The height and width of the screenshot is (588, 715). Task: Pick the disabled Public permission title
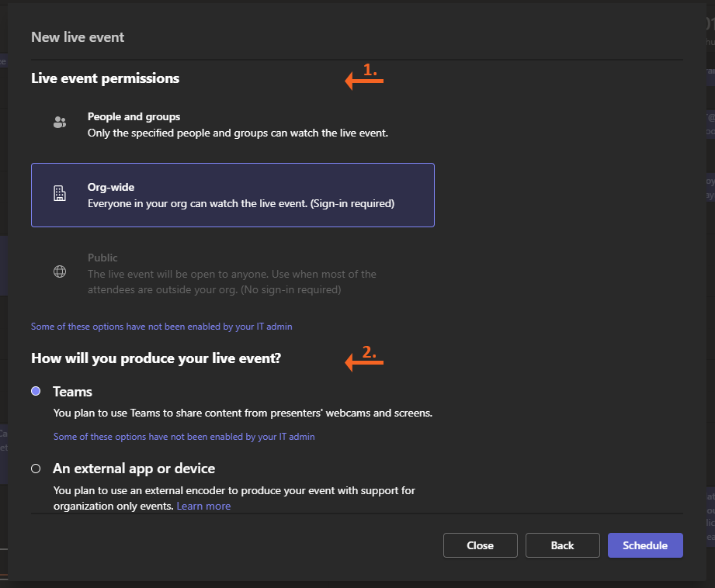[x=102, y=258]
